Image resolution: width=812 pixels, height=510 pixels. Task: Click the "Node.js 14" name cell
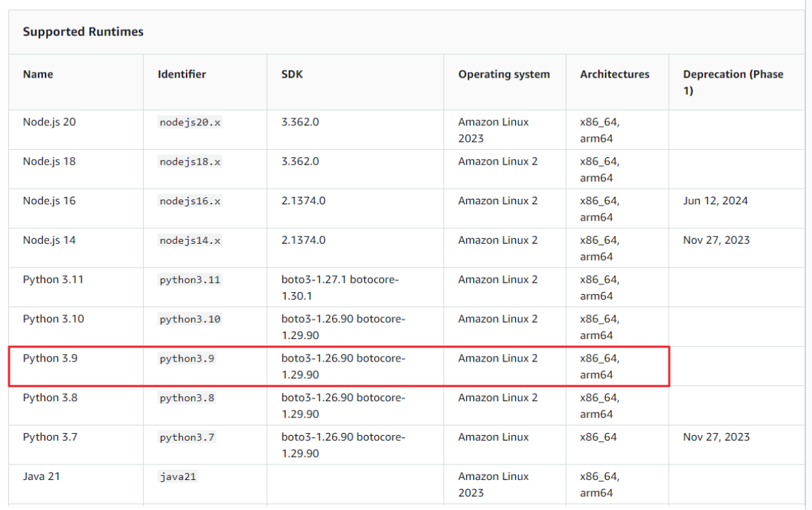point(49,240)
